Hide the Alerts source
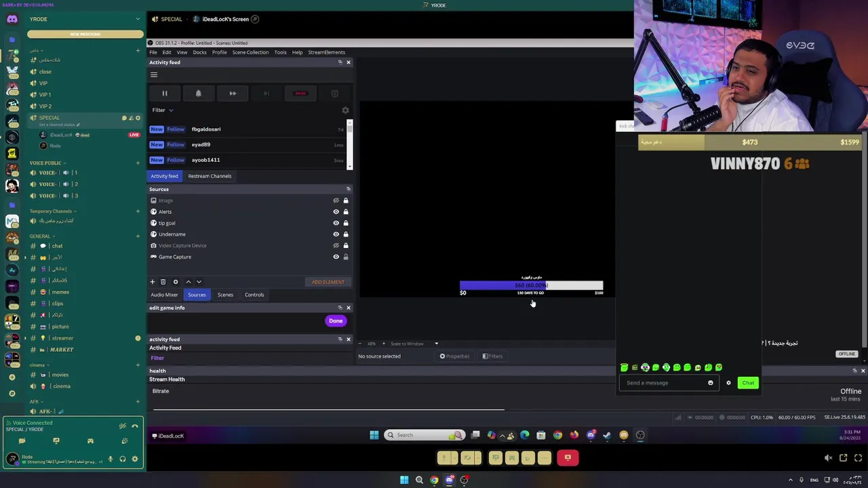Viewport: 868px width, 488px height. point(336,211)
